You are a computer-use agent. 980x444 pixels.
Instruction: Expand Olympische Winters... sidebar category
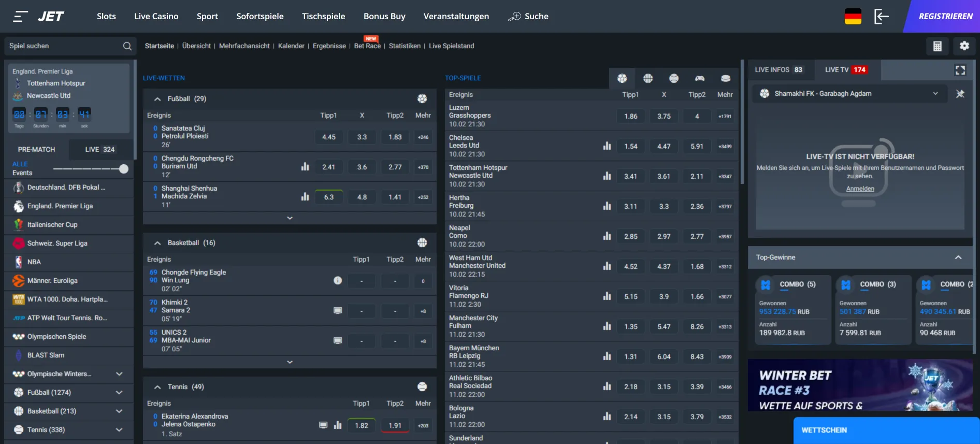(119, 374)
